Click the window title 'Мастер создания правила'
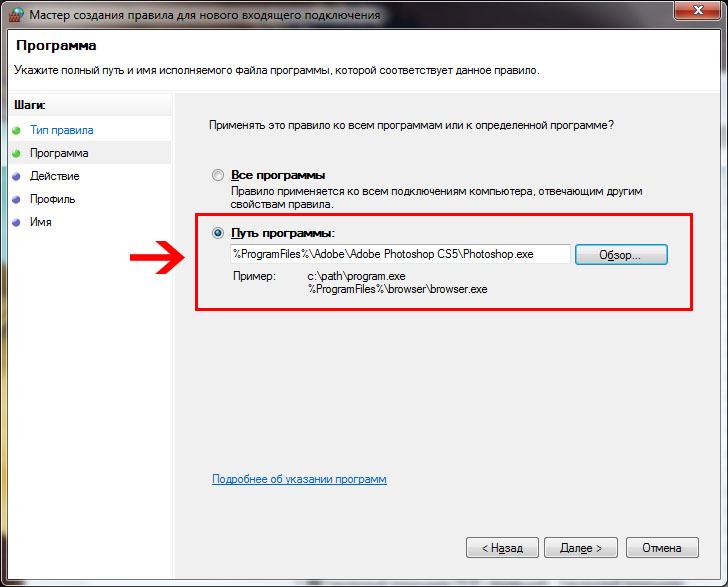 click(205, 15)
